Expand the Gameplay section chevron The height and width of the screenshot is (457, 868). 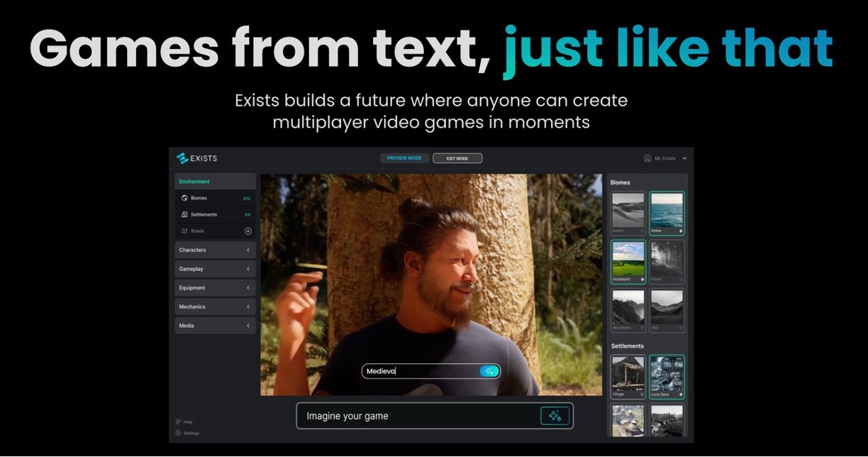[x=248, y=269]
